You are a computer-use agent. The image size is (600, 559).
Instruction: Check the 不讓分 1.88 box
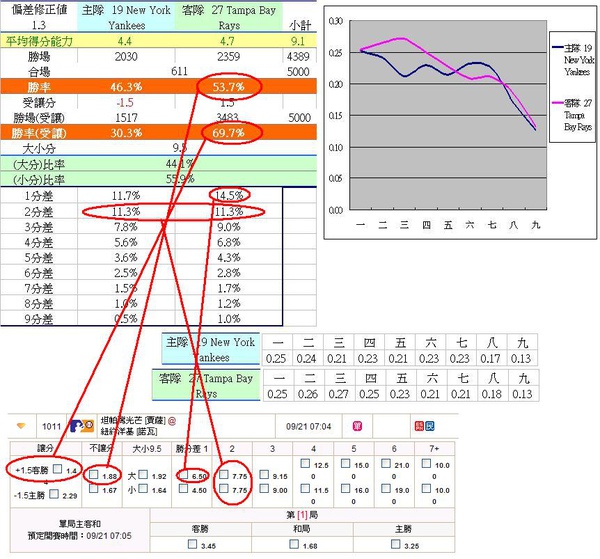(94, 474)
